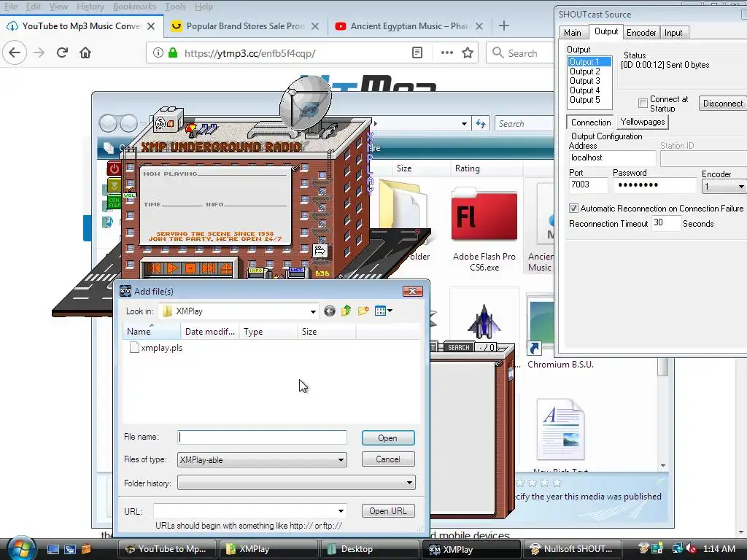Open Firefox page actions three-dot menu

click(447, 52)
